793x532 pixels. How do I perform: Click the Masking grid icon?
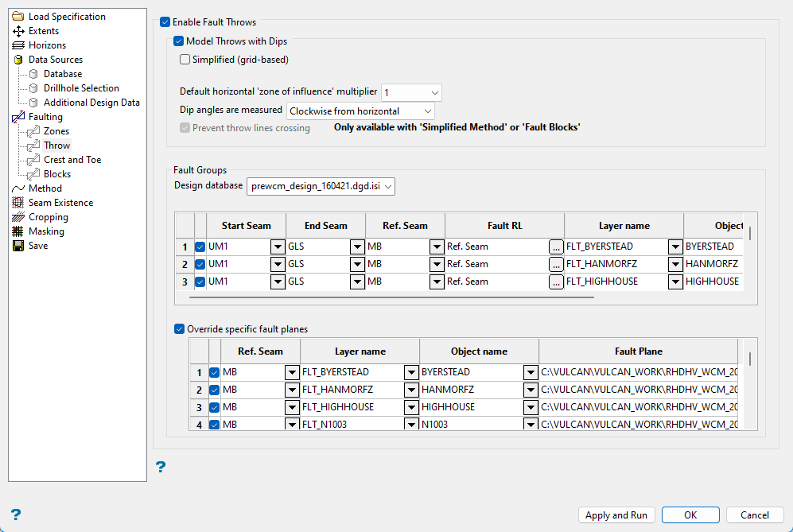18,231
